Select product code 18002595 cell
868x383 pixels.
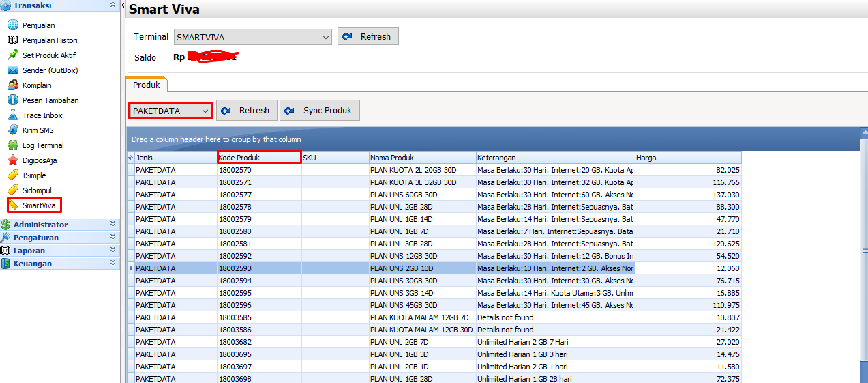[259, 293]
